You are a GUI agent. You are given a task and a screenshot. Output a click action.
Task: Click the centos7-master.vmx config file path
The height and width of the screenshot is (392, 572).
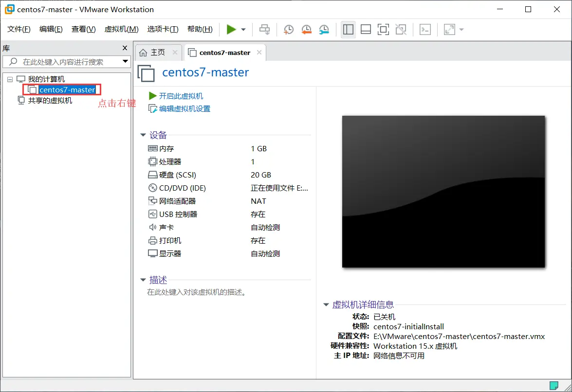[459, 336]
